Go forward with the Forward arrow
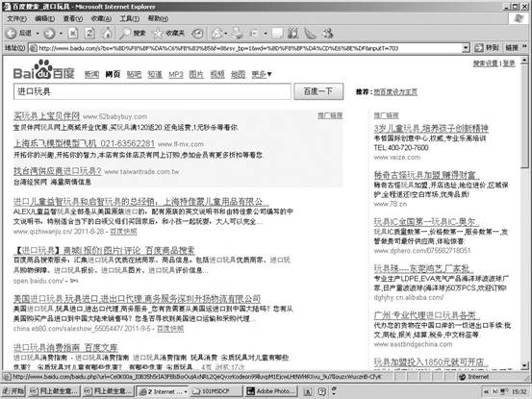 pyautogui.click(x=49, y=34)
